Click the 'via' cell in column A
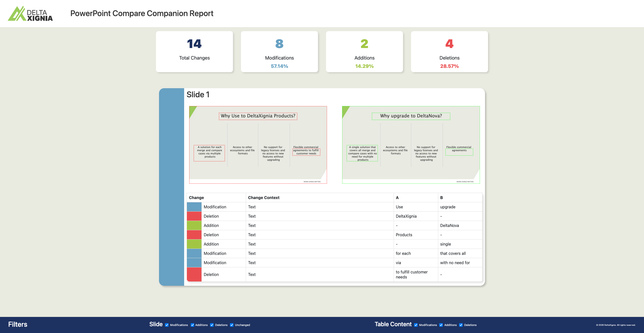The height and width of the screenshot is (333, 644). pyautogui.click(x=416, y=263)
